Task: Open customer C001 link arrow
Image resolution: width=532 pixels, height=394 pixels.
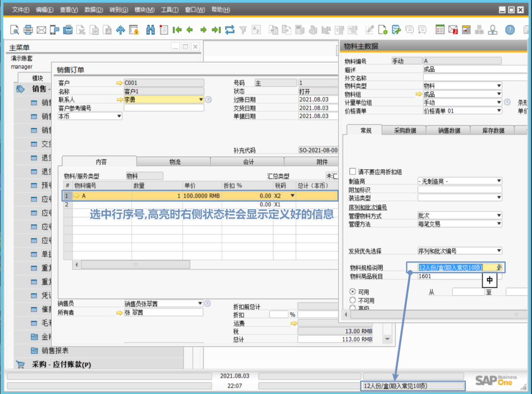Action: point(119,83)
